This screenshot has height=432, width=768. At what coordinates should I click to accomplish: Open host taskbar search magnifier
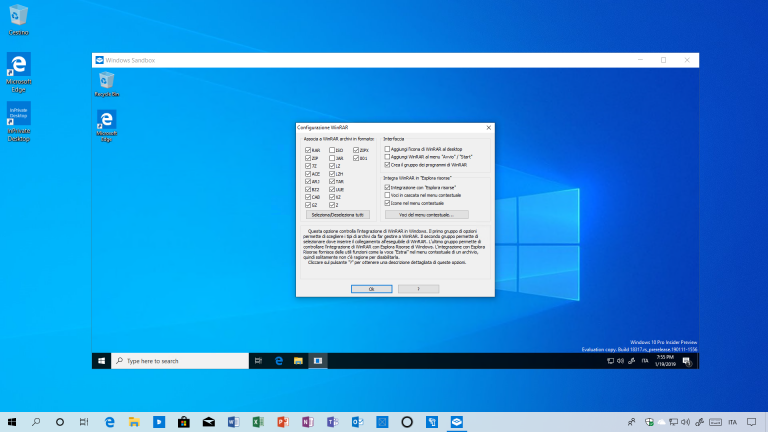coord(36,422)
